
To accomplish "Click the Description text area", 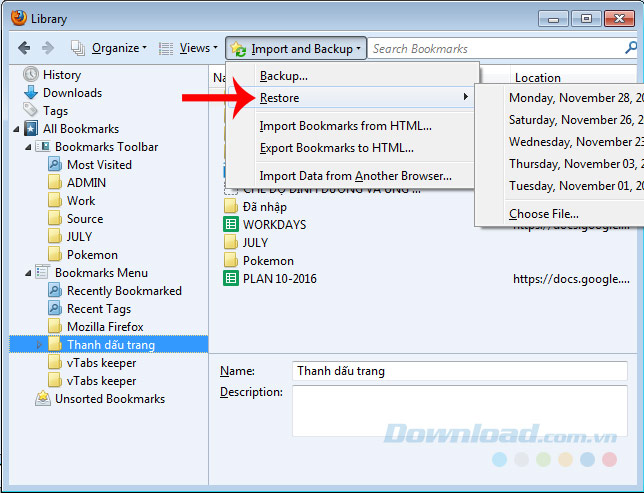I will 460,411.
